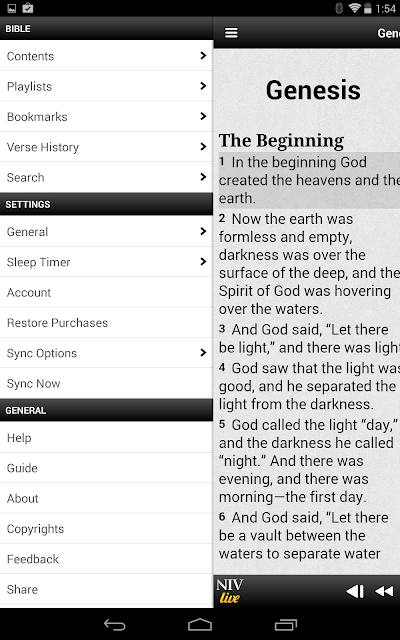The height and width of the screenshot is (640, 400).
Task: Tap the NIV Live logo
Action: coord(230,591)
